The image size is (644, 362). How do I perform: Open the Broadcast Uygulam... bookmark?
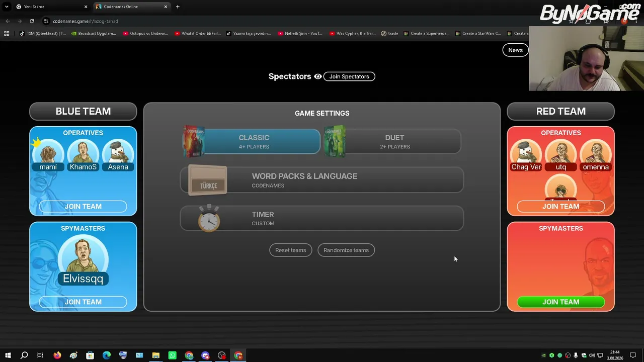pos(94,34)
